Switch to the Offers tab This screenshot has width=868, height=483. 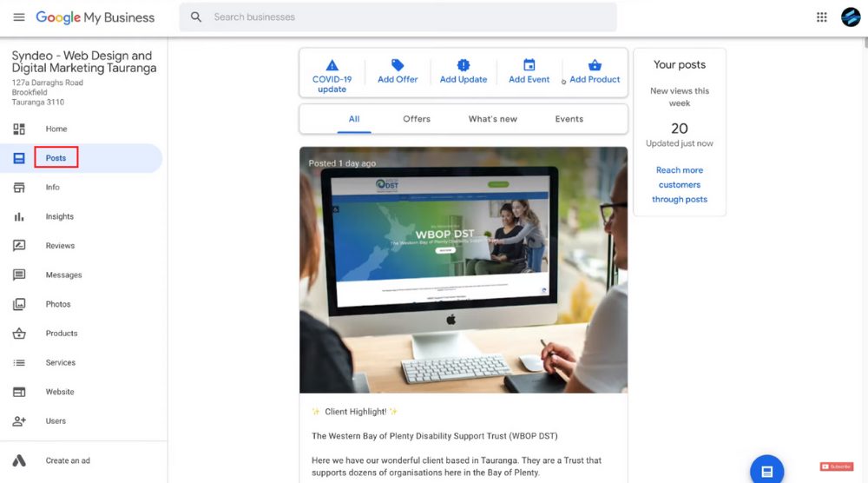417,119
